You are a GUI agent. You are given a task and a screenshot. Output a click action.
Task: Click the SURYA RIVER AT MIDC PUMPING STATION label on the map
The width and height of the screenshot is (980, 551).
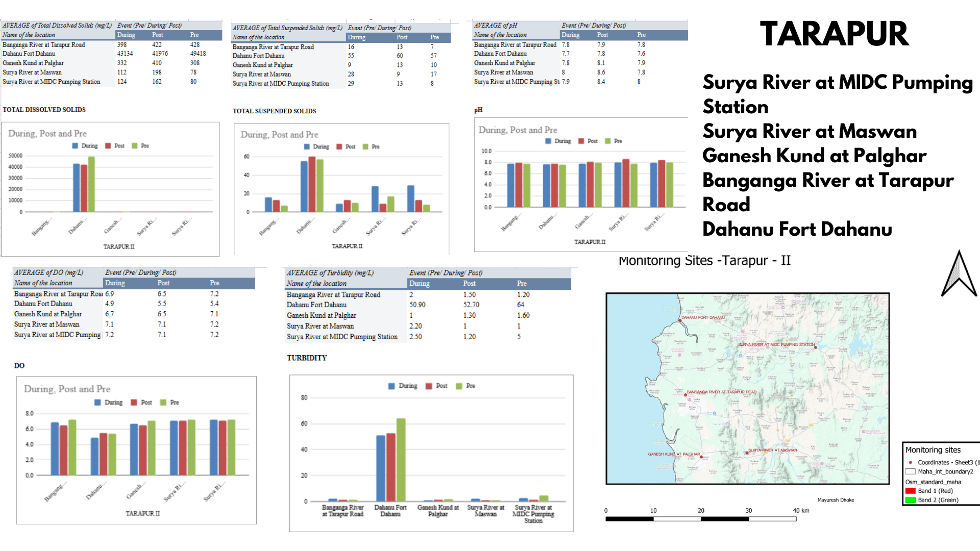click(776, 345)
